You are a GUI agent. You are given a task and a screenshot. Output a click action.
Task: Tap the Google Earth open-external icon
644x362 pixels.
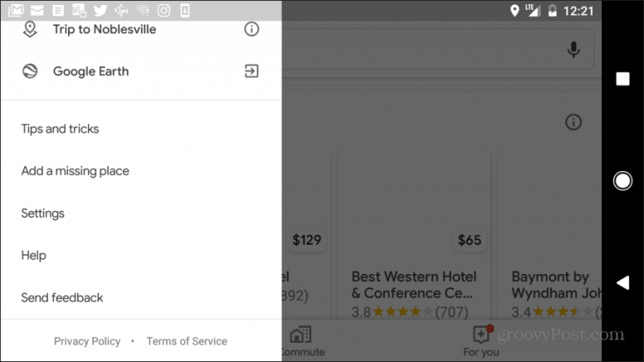(x=251, y=71)
